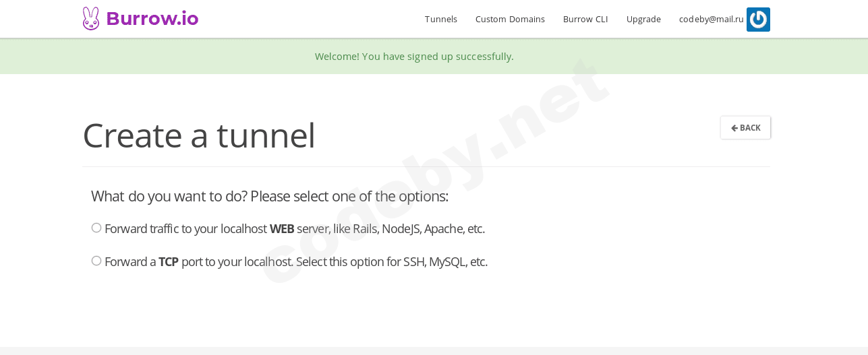Click the Burrow rabbit logo icon

click(90, 19)
